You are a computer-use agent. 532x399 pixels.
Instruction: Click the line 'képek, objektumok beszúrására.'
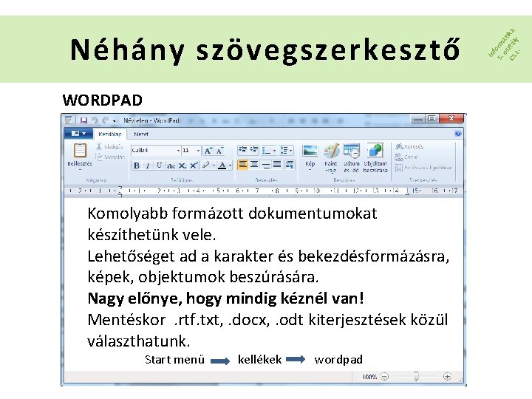pos(203,277)
